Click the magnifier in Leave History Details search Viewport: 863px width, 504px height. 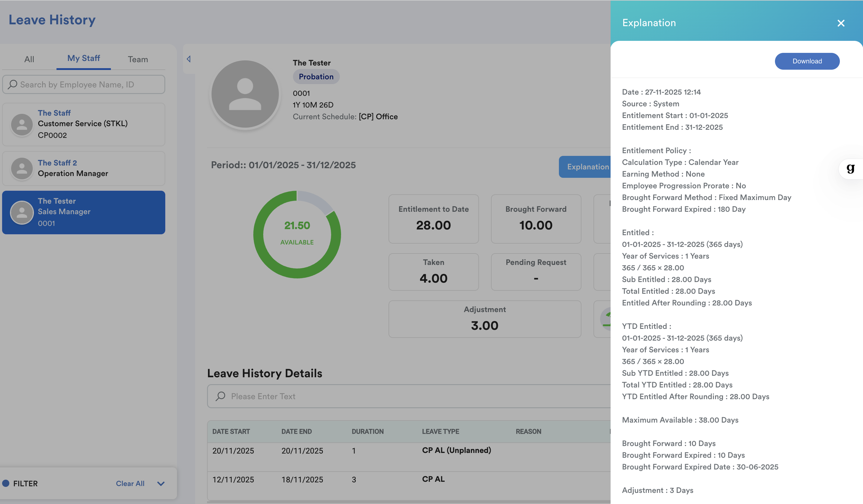pos(220,396)
